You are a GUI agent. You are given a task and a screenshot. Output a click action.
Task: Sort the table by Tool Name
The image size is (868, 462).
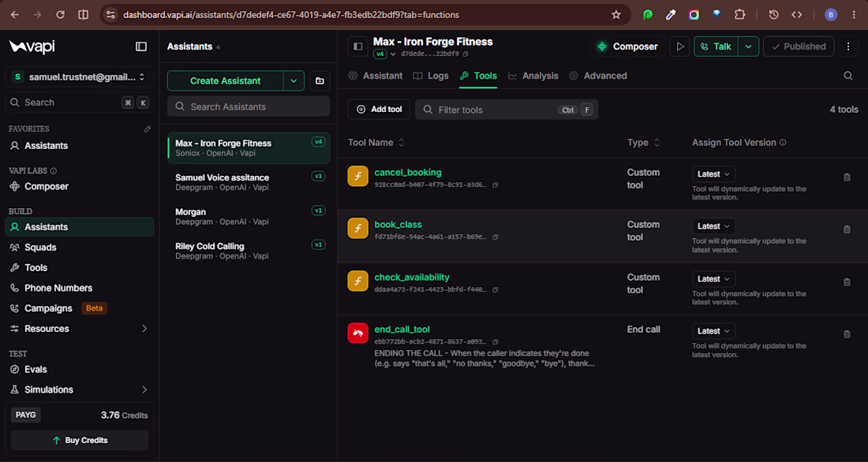coord(376,143)
